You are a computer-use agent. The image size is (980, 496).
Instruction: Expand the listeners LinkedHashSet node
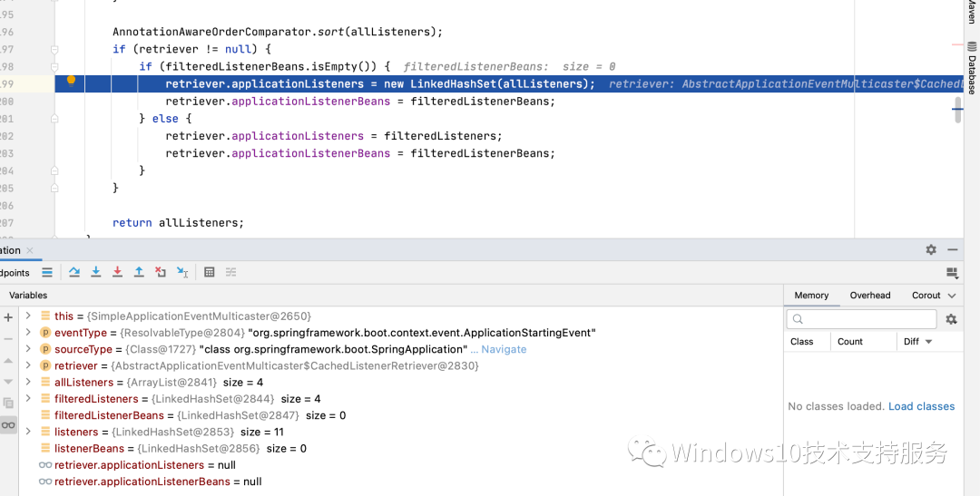(28, 432)
